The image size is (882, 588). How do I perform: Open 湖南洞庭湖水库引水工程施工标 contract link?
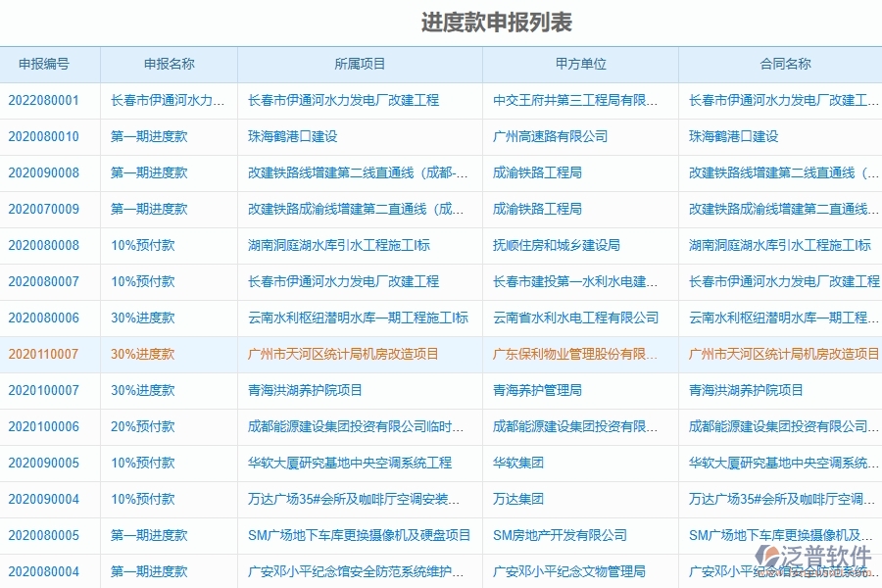click(x=779, y=245)
